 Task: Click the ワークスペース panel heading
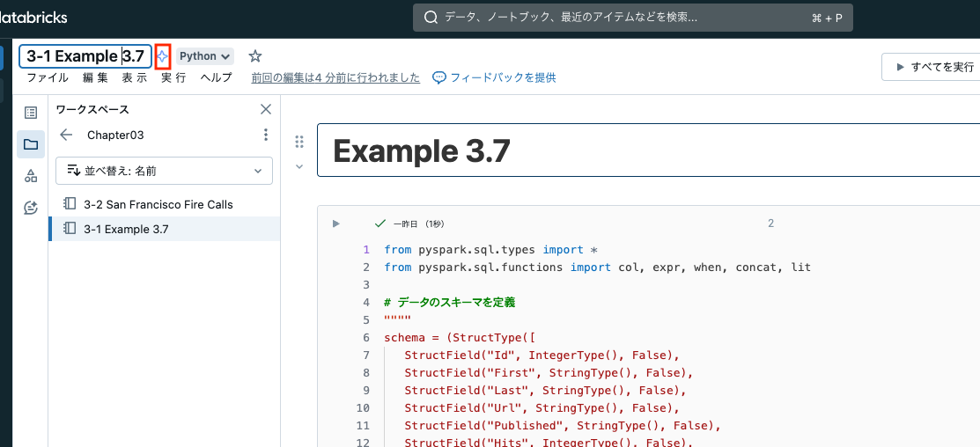[x=92, y=110]
